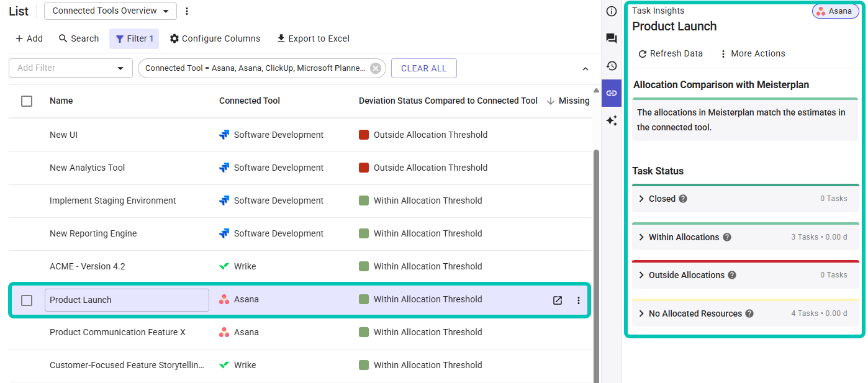The width and height of the screenshot is (868, 383).
Task: Click Jira icon in New Reporting Engine row
Action: tap(224, 233)
